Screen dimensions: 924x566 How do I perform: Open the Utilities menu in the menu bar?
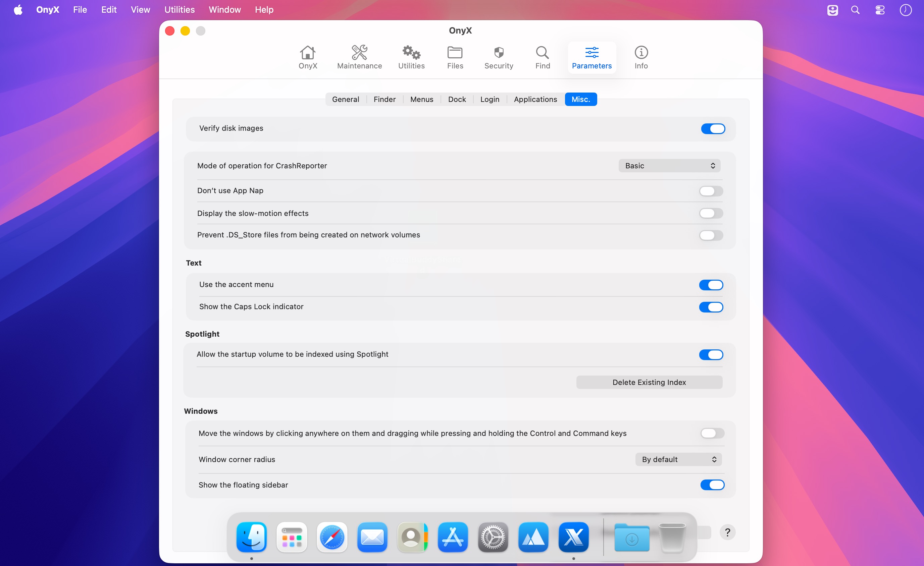[179, 10]
